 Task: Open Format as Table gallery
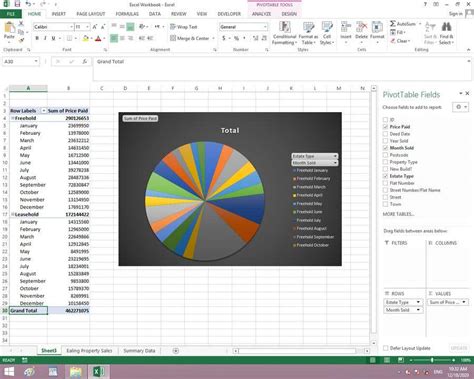click(x=308, y=33)
